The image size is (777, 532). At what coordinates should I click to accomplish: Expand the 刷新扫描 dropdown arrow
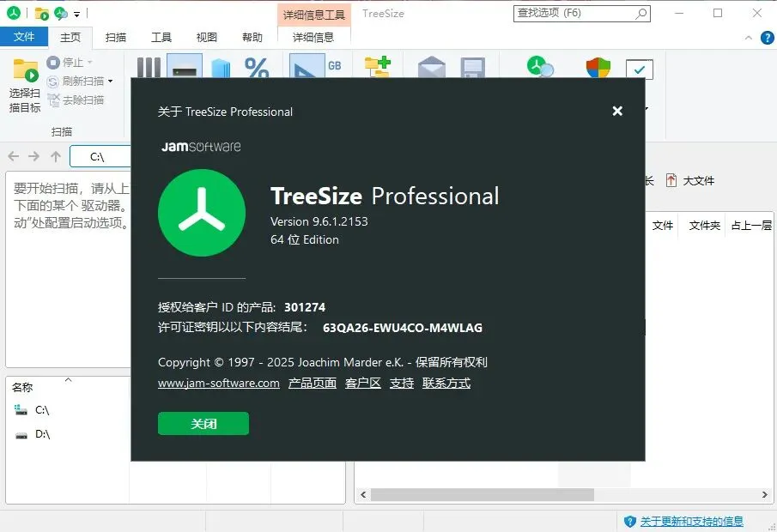click(111, 81)
